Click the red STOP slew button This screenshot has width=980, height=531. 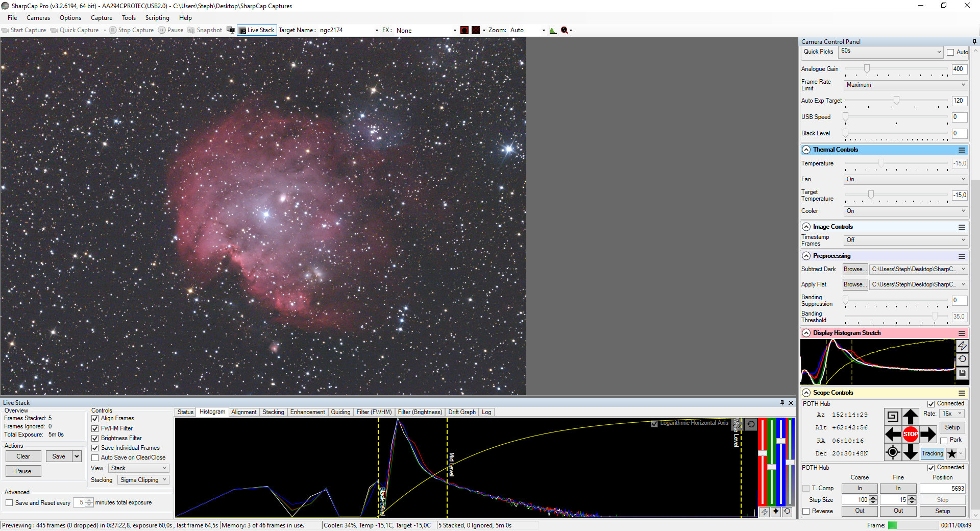tap(910, 435)
